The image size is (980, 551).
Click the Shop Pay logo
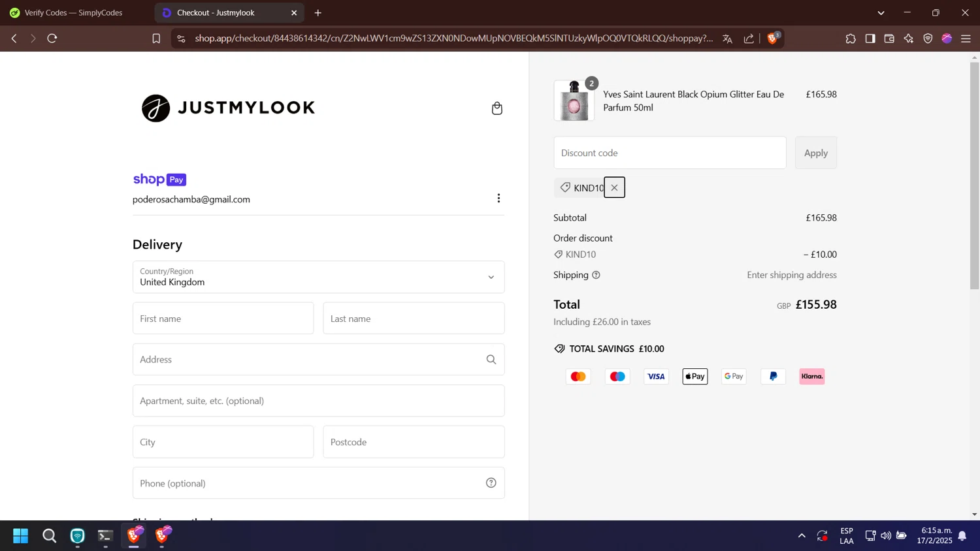click(x=160, y=180)
